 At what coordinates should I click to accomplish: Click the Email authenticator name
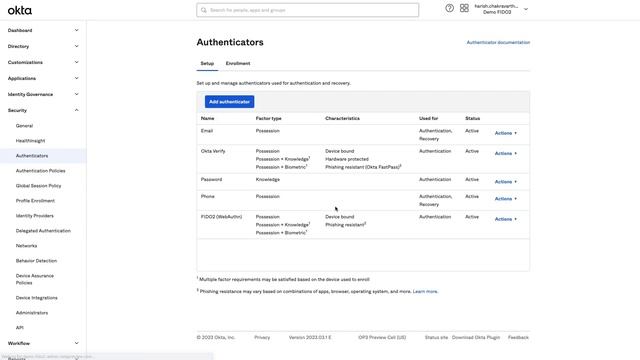(x=207, y=131)
